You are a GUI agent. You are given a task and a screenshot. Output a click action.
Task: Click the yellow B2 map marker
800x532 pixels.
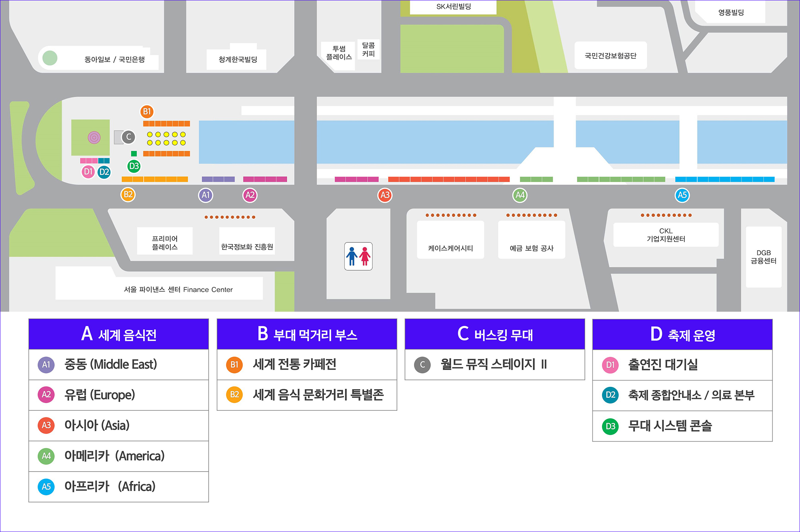click(128, 195)
